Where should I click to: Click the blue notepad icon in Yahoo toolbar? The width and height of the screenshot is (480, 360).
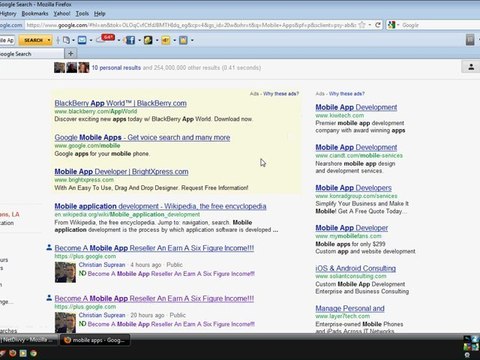[183, 40]
